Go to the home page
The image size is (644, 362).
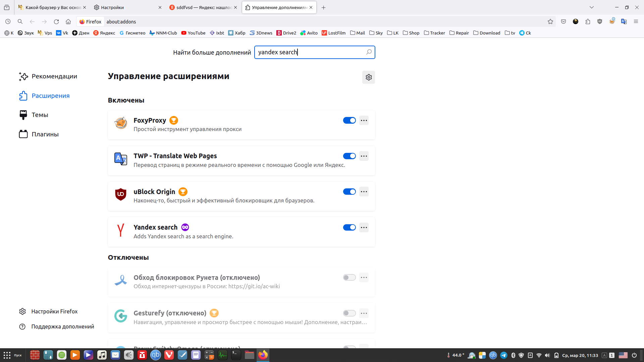[x=68, y=22]
